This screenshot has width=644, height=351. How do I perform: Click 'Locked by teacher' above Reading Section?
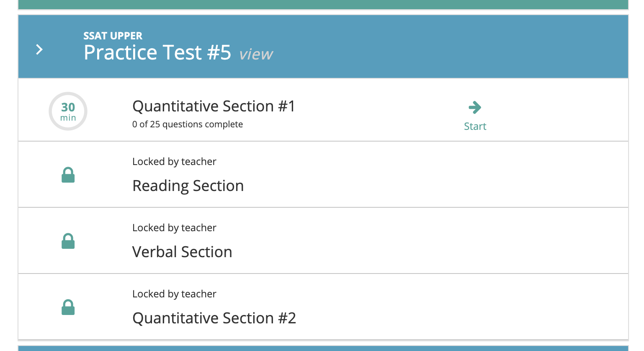pos(174,162)
